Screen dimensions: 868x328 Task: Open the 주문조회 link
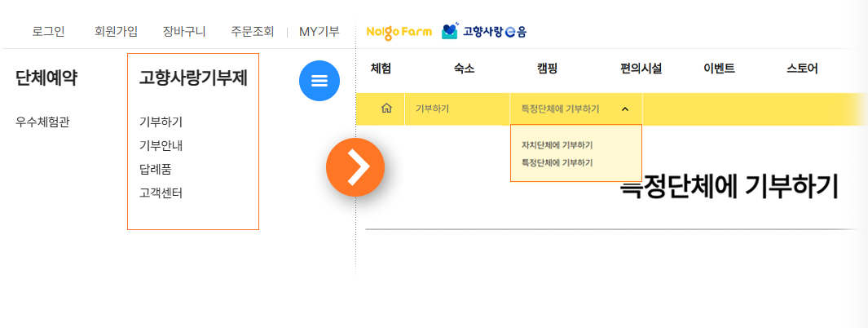point(253,32)
